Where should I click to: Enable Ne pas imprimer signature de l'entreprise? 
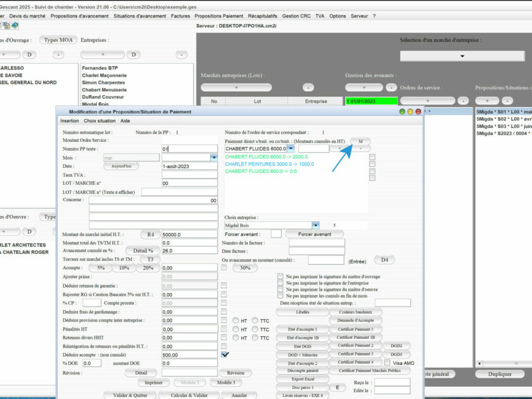click(x=280, y=282)
